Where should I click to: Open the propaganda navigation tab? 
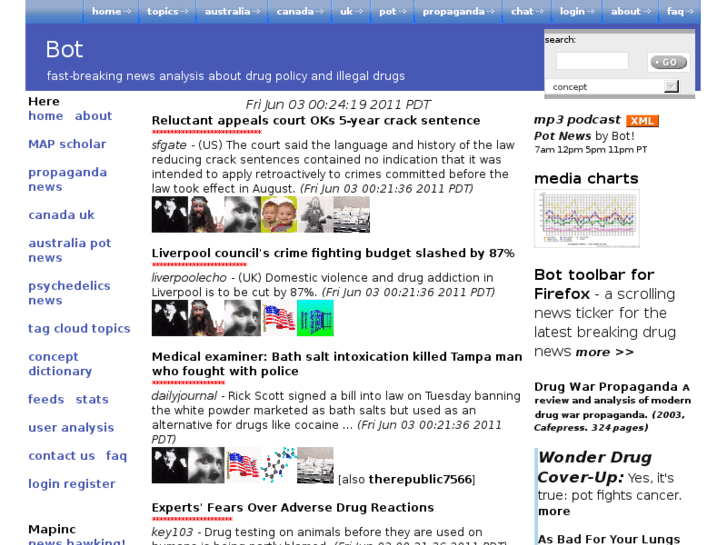tap(458, 12)
